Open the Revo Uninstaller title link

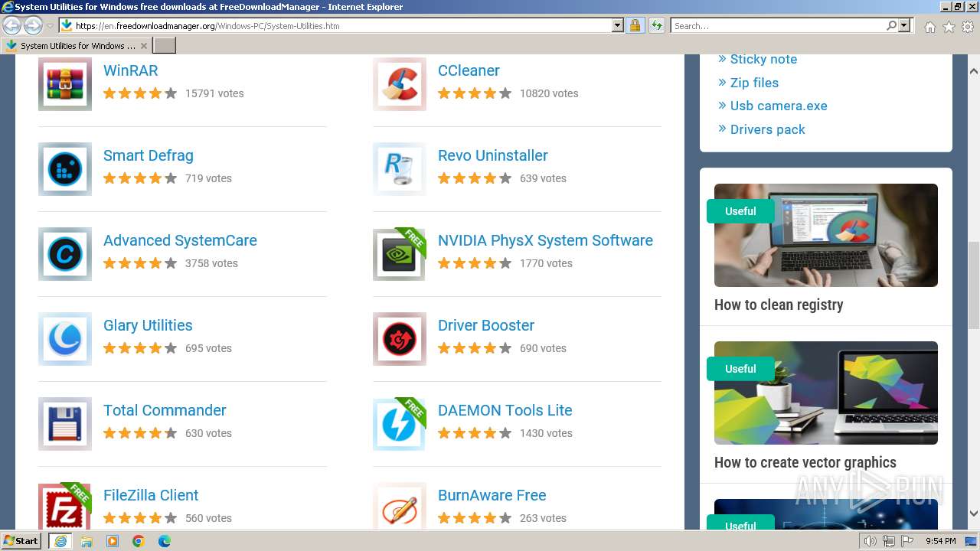click(493, 155)
